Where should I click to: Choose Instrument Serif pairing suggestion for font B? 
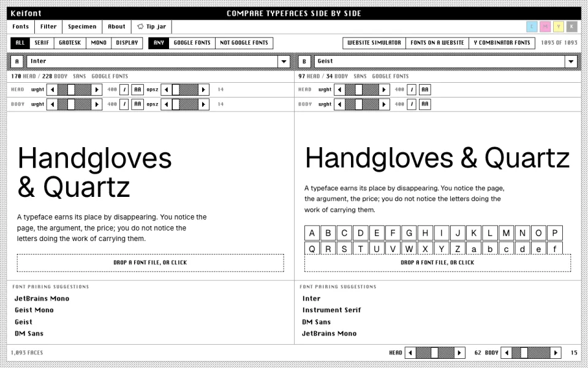331,310
